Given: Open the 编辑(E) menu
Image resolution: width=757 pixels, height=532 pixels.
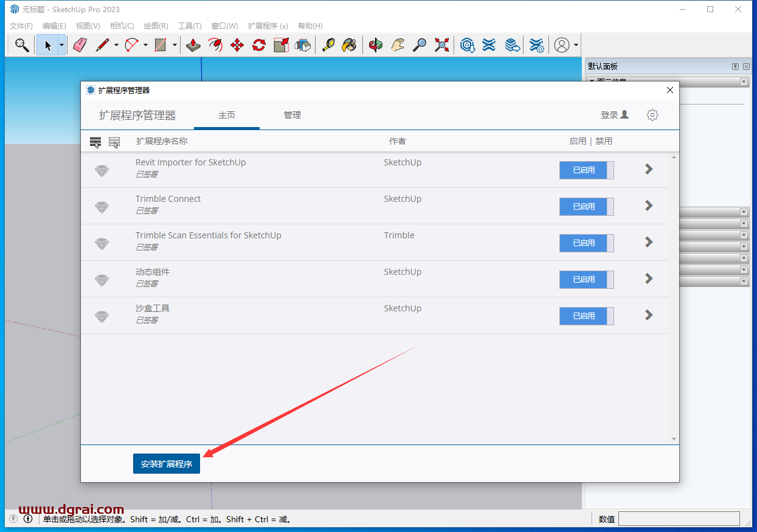Looking at the screenshot, I should coord(54,26).
